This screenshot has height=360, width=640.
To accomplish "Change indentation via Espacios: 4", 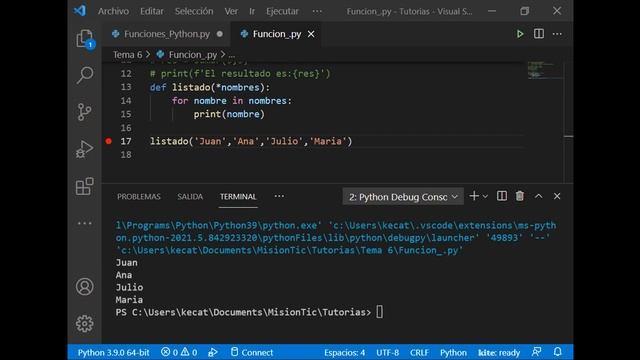I will click(344, 352).
